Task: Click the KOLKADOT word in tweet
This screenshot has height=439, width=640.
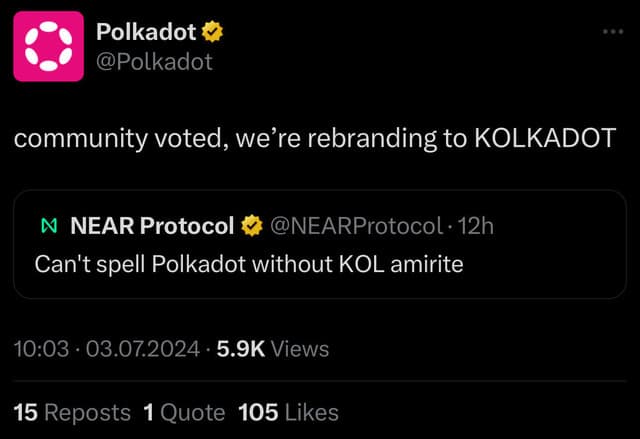Action: pyautogui.click(x=545, y=138)
